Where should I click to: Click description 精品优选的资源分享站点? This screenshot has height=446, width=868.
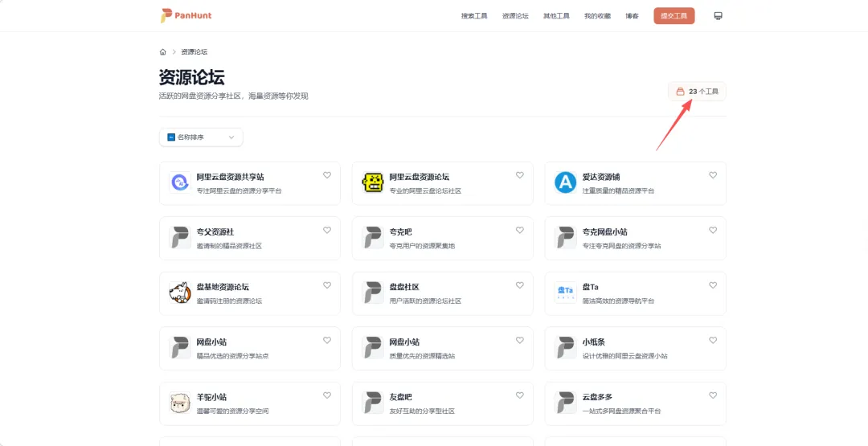(232, 356)
